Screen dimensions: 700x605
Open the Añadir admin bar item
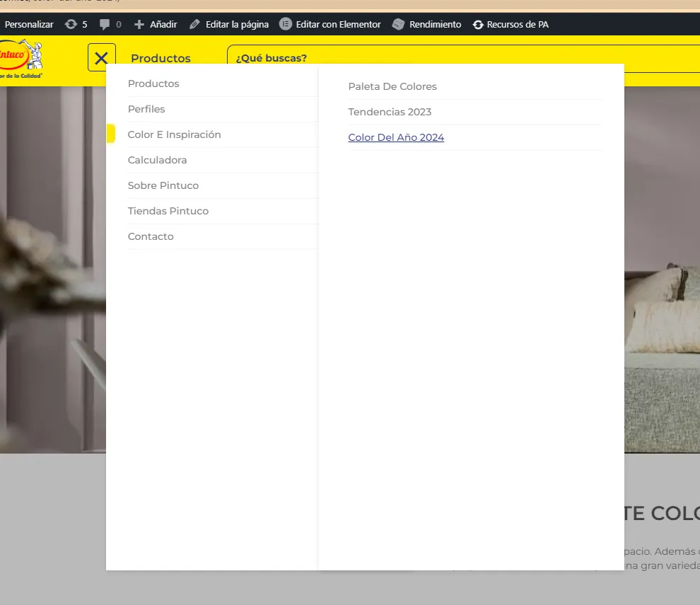tap(163, 25)
